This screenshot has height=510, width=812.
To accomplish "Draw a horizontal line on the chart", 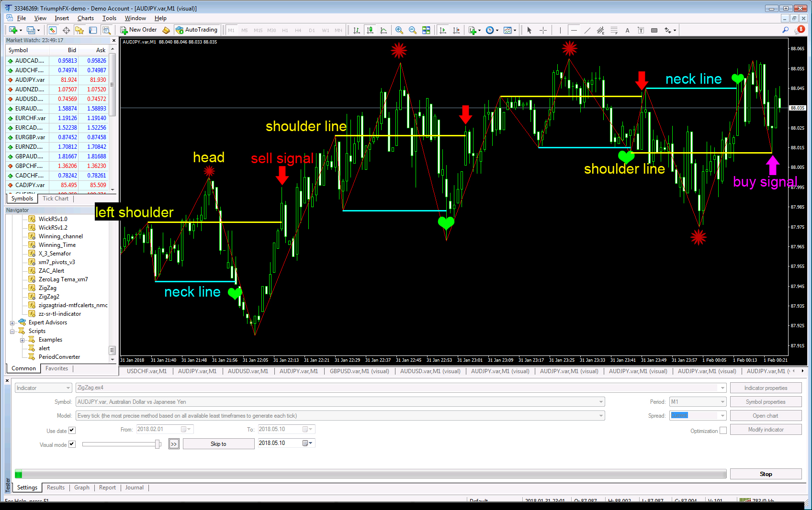I will tap(574, 30).
